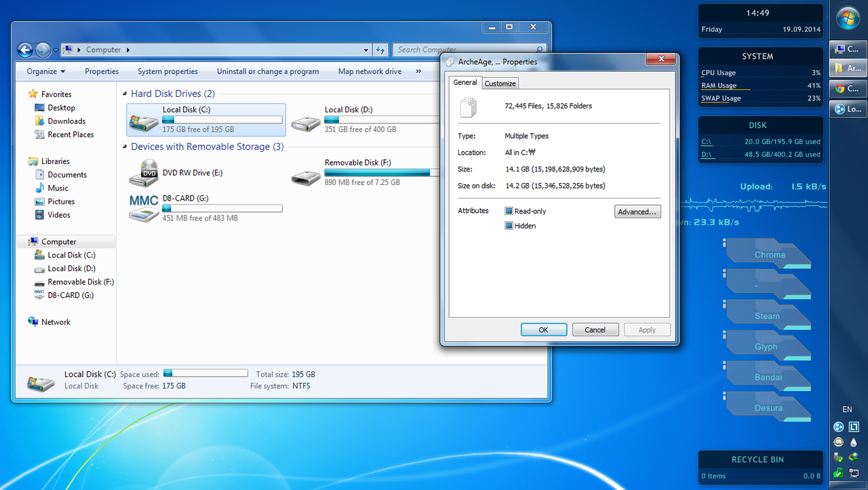Open Advanced attributes button
Viewport: 868px width, 490px height.
637,211
